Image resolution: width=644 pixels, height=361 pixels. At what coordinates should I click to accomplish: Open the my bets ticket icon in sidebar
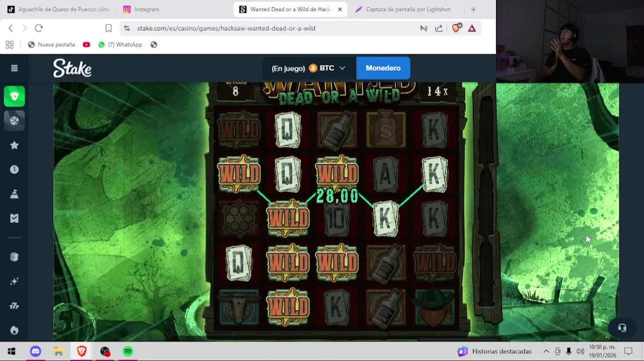pyautogui.click(x=14, y=218)
